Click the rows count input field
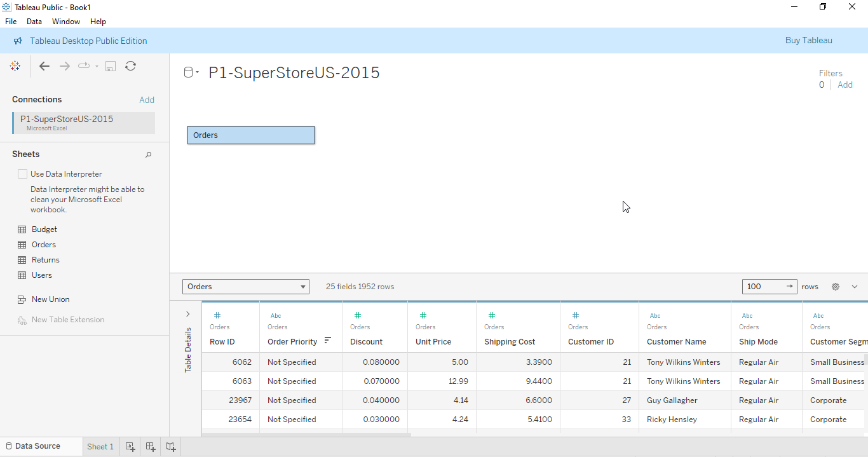Screen dimensions: 868x457 (770, 287)
